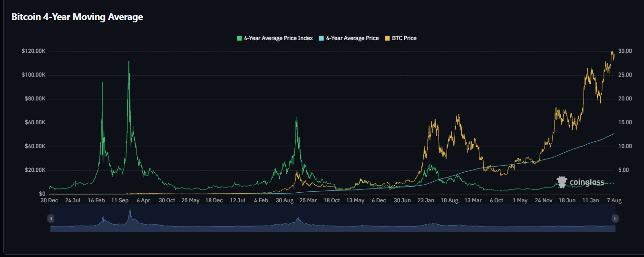644x257 pixels.
Task: Toggle the 4-Year Average Price Index series label
Action: (x=278, y=38)
